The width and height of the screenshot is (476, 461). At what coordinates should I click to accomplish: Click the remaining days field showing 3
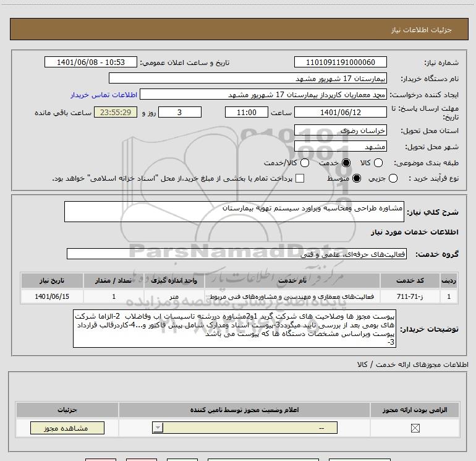[180, 112]
